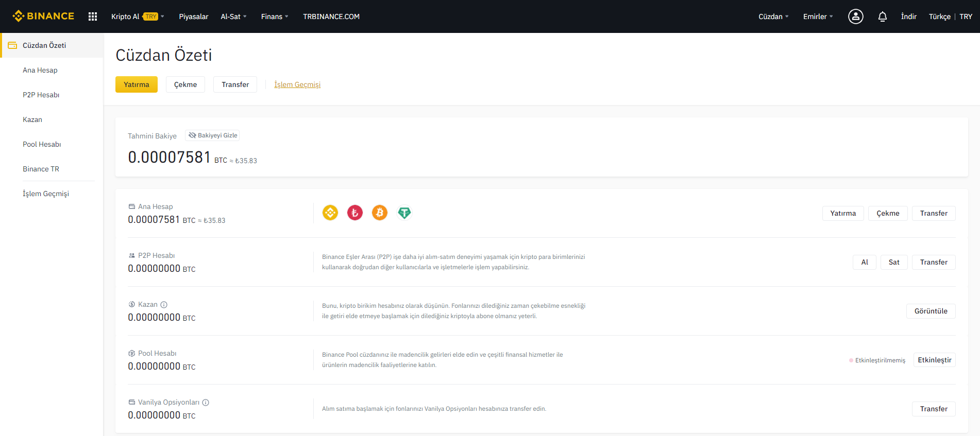Click Transfer in the P2P Hesabı row
The height and width of the screenshot is (436, 980).
934,262
